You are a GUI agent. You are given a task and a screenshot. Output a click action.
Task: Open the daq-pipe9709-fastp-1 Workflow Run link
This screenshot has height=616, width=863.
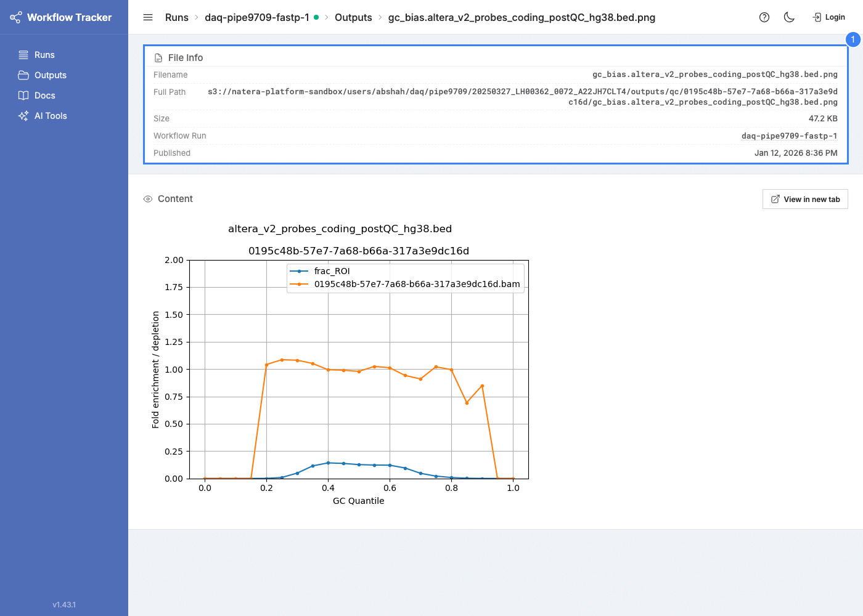[x=789, y=136]
